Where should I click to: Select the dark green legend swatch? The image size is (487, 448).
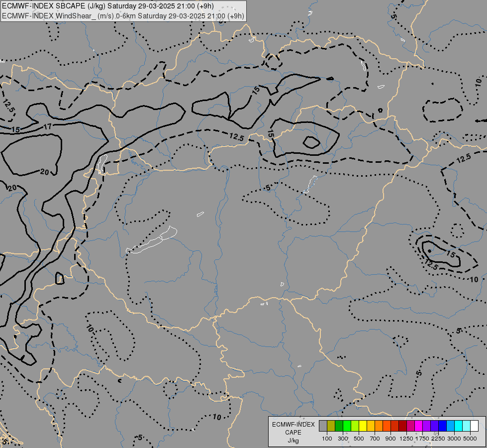(339, 426)
